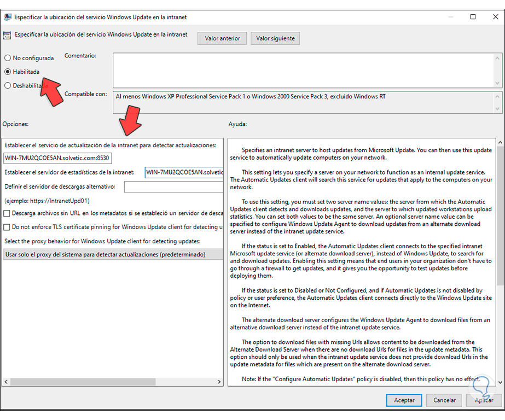Click the Valor siguiente button
This screenshot has width=505, height=420.
(275, 38)
